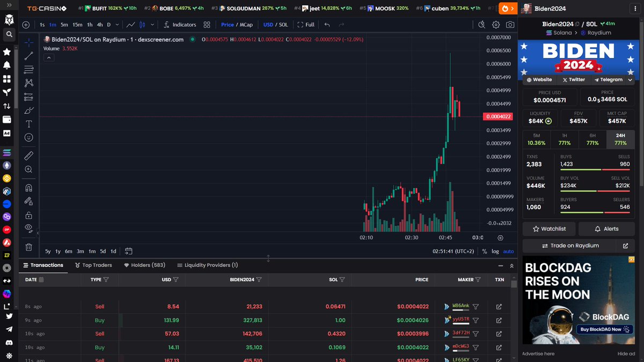
Task: Filter transactions by TYPE column
Action: pos(106,279)
